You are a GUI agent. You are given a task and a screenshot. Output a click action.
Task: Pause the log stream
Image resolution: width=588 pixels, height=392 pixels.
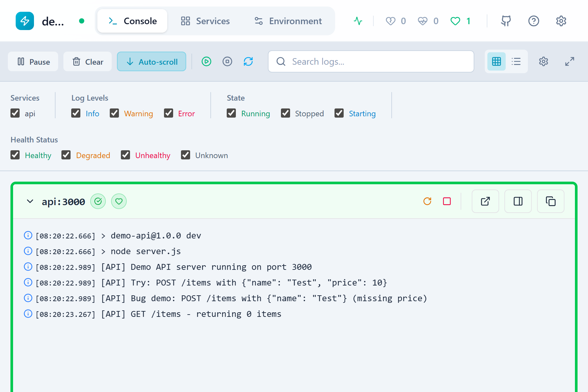pos(33,61)
